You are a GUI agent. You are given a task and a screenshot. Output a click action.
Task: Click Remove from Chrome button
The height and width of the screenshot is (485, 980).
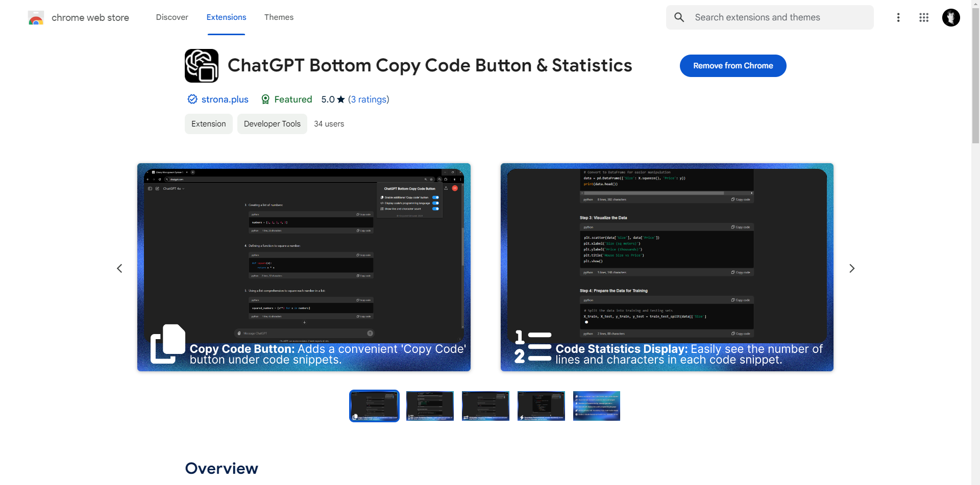pos(733,66)
